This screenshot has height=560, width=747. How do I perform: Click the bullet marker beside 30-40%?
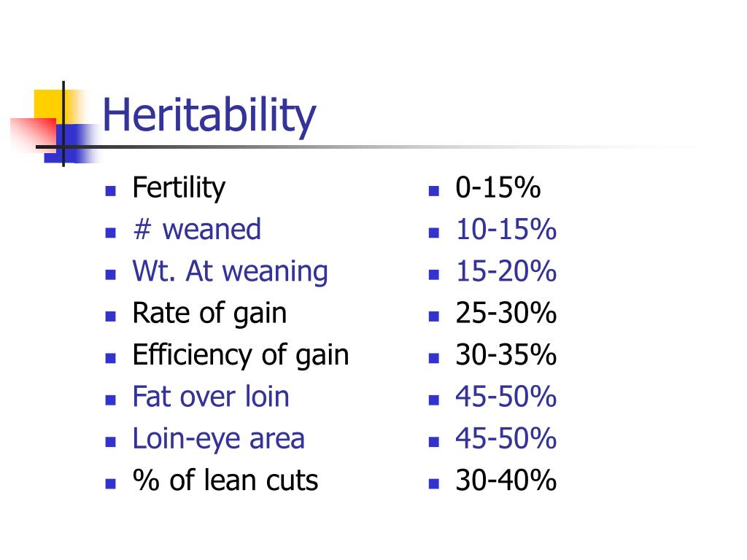tap(433, 484)
